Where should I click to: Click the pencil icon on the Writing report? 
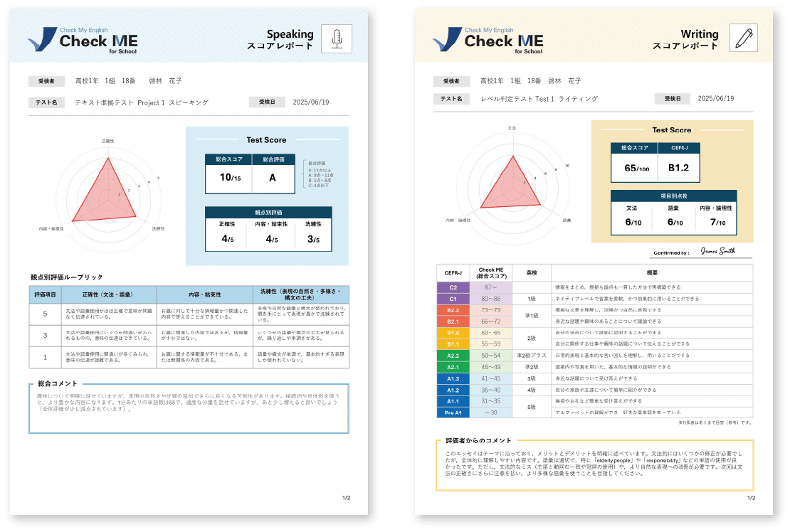click(x=743, y=38)
